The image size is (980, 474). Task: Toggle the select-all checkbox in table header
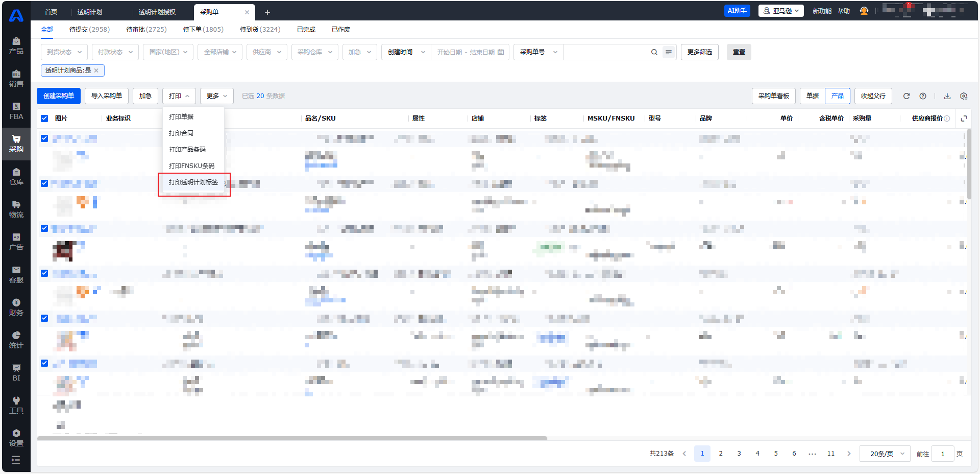click(44, 118)
